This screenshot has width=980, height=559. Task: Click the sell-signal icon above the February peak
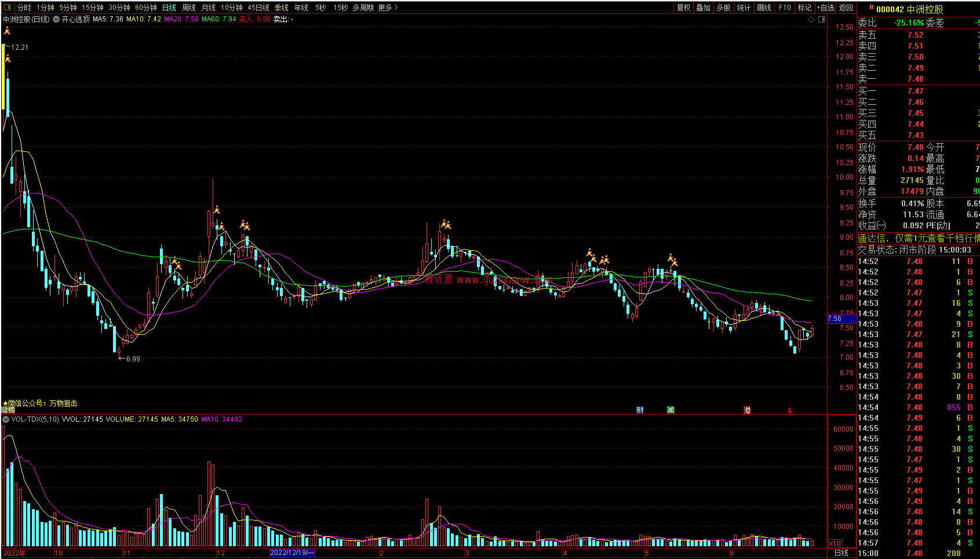[x=446, y=224]
